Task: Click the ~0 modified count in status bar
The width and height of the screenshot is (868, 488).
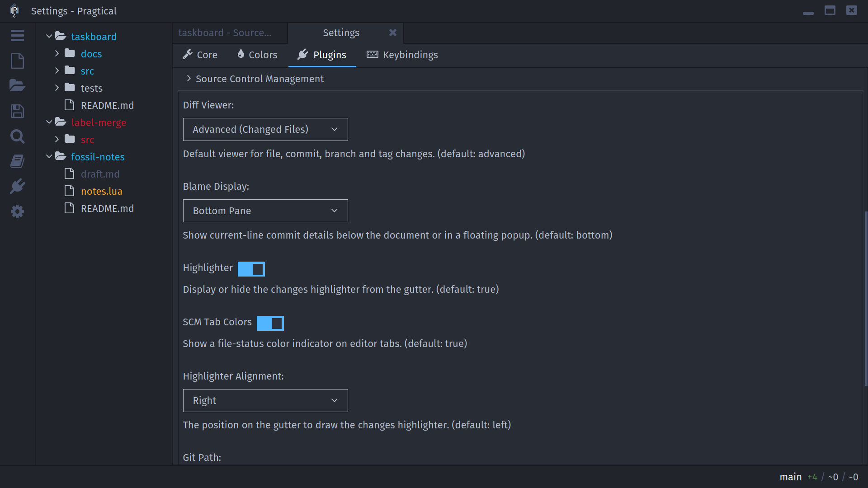Action: coord(833,477)
